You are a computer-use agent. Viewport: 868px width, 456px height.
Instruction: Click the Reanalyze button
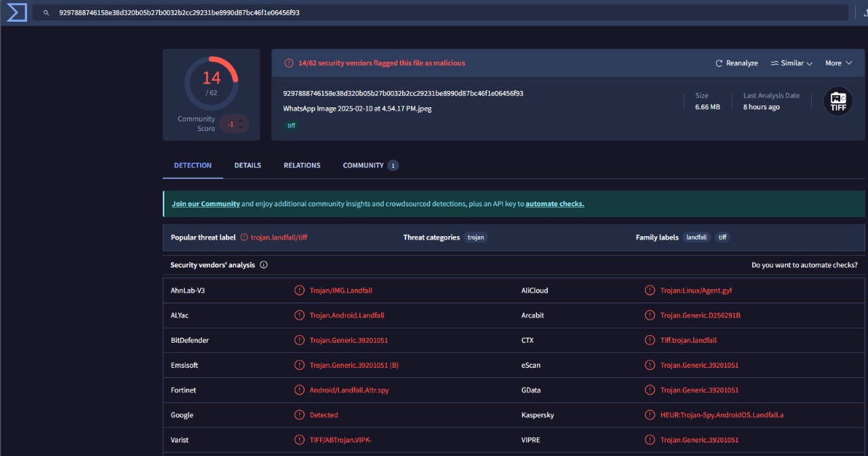(736, 63)
